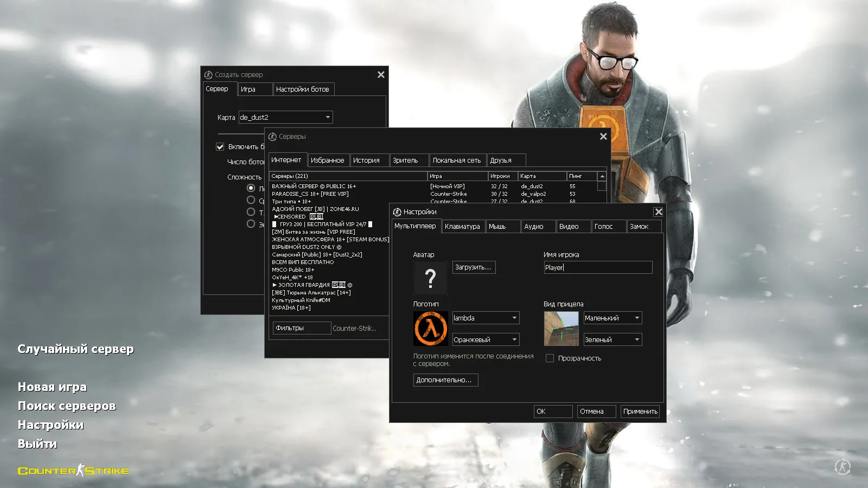
Task: Click the Counter-Strike logo at bottom left
Action: click(x=73, y=471)
